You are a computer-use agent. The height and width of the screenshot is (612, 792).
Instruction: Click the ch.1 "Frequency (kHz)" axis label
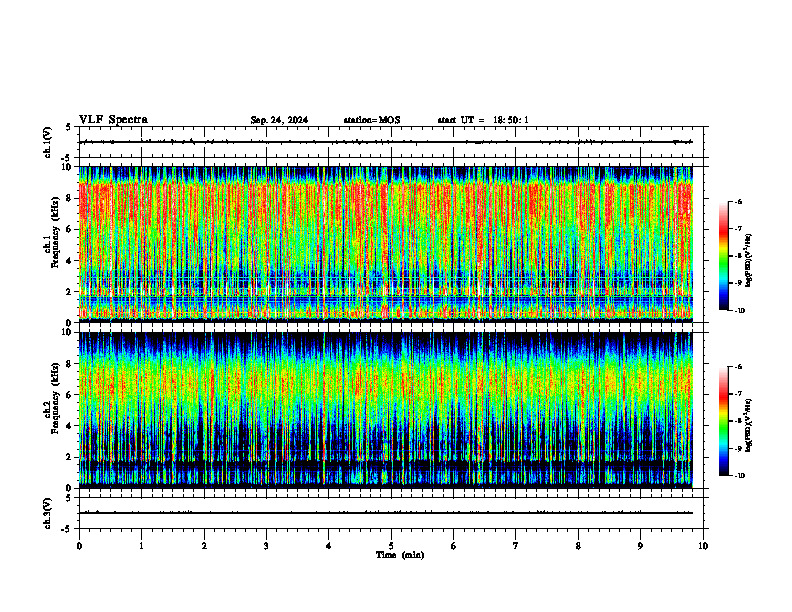coord(55,232)
